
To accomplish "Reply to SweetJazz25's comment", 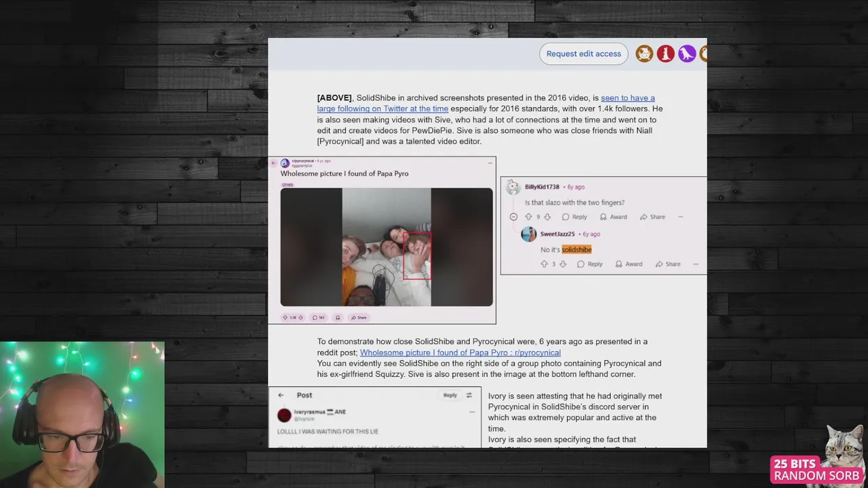I will [x=590, y=264].
